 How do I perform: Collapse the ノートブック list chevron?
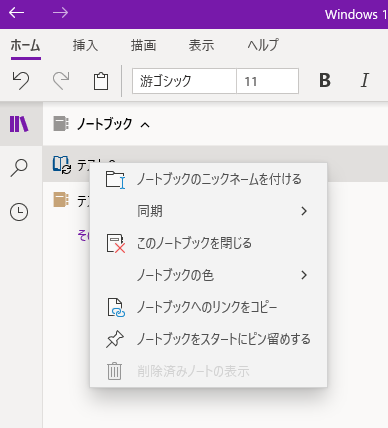145,125
